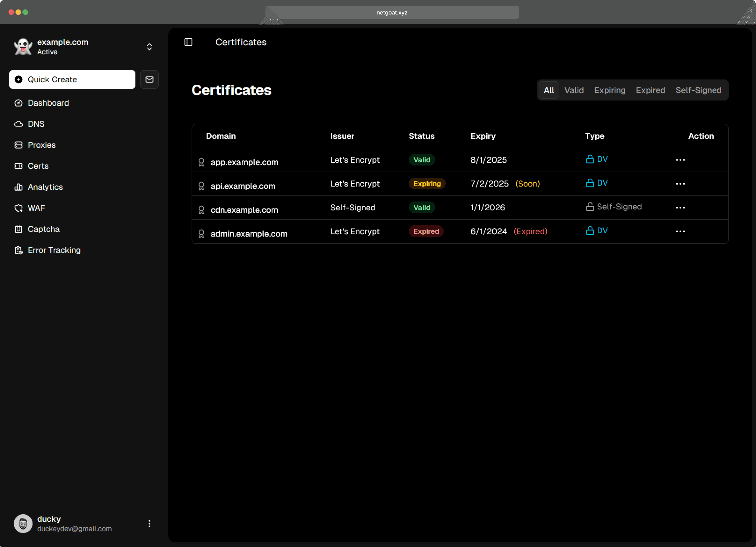Click the DV lock icon for app.example.com

(x=590, y=159)
